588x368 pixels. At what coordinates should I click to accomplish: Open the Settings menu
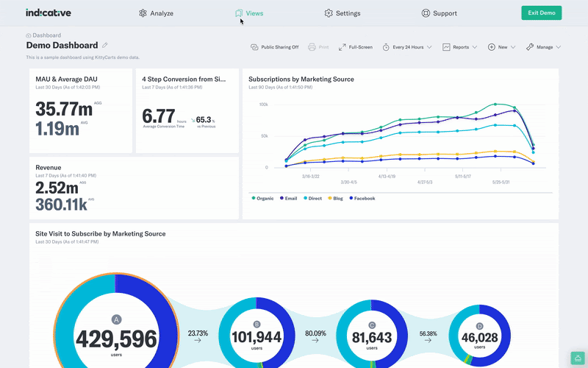tap(343, 13)
